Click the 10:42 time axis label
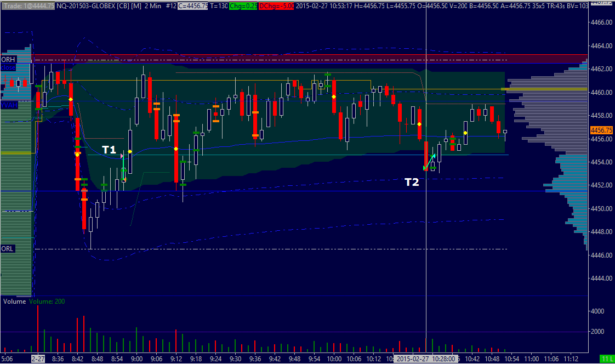This screenshot has height=364, width=615. coord(472,359)
